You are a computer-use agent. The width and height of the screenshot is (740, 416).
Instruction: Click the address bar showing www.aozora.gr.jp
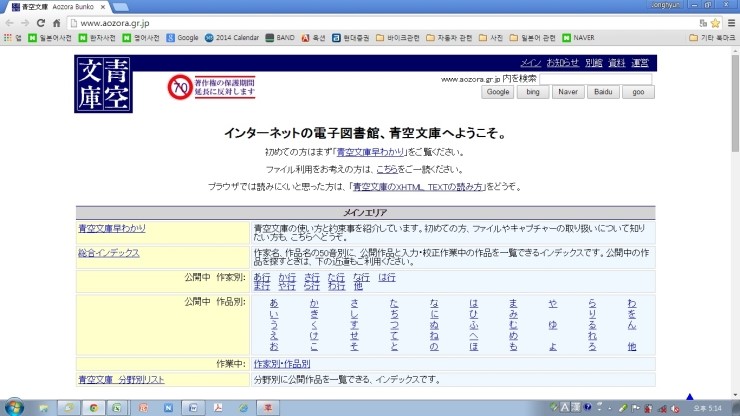pos(382,23)
